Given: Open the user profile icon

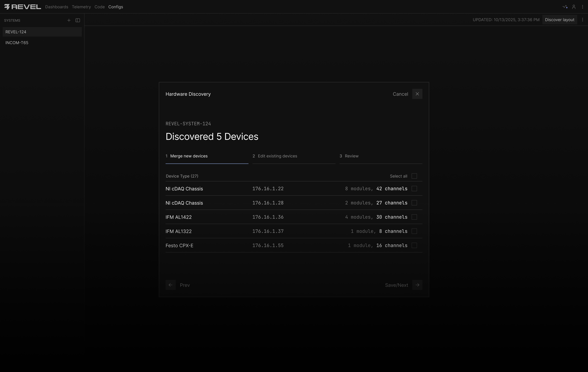Looking at the screenshot, I should click(x=574, y=7).
